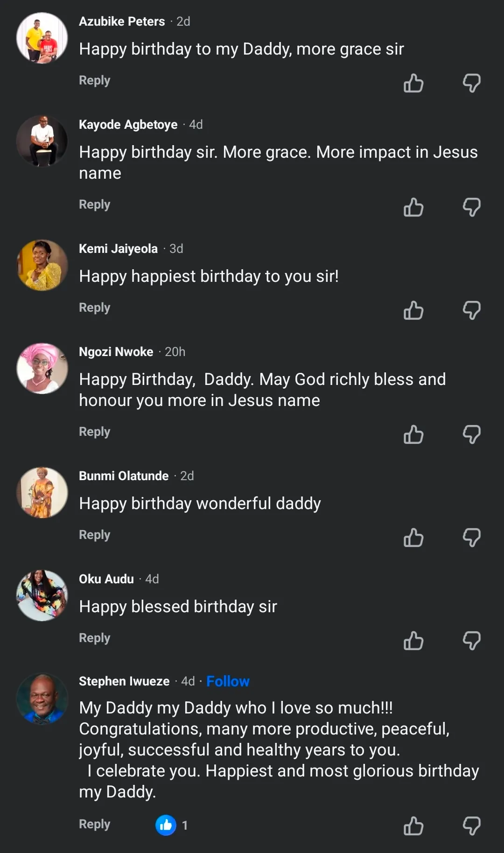This screenshot has height=853, width=504.
Task: Reply to Stephen Iwueze's comment
Action: [94, 824]
